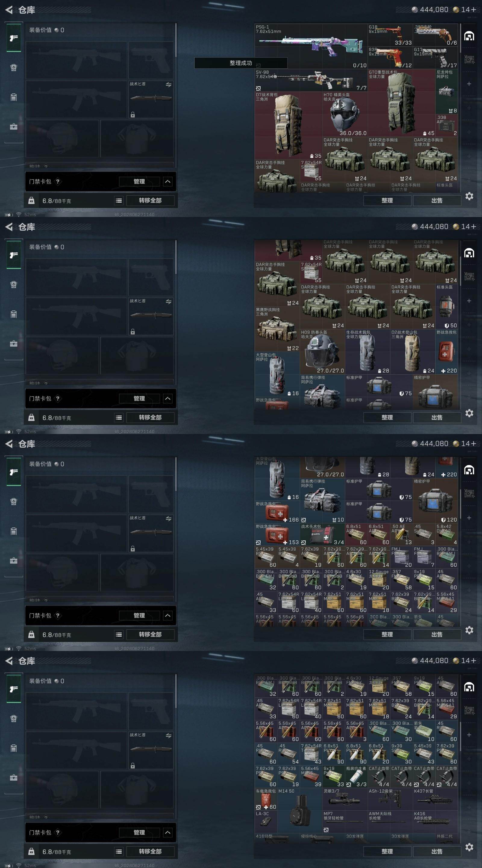The height and width of the screenshot is (868, 482).
Task: Toggle 战术匕首 swap icon beside PSG-1 screenshot
Action: pyautogui.click(x=168, y=85)
